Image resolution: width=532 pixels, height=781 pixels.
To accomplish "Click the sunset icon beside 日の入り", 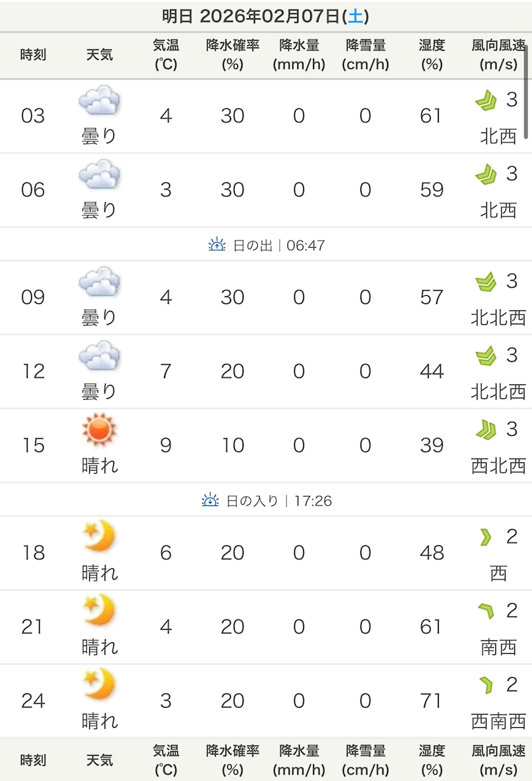I will click(x=210, y=500).
